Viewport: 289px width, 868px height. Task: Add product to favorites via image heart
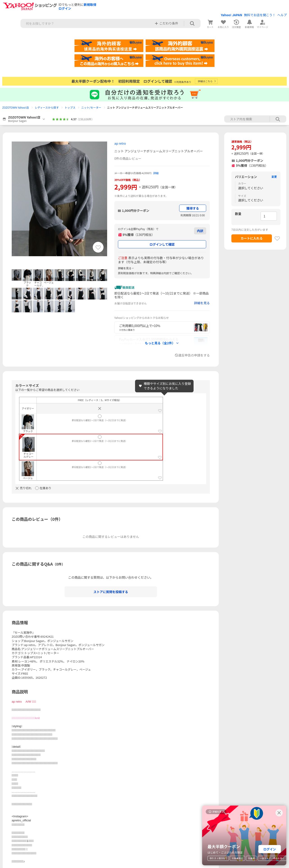[98, 247]
